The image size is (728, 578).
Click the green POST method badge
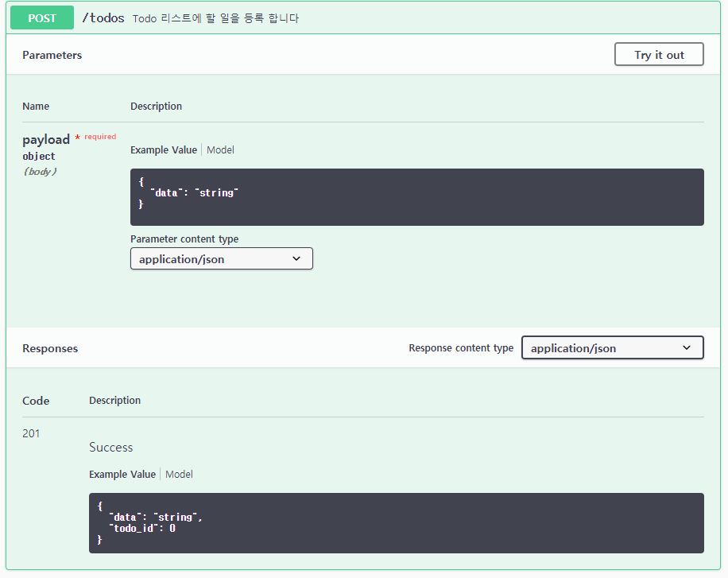(41, 17)
